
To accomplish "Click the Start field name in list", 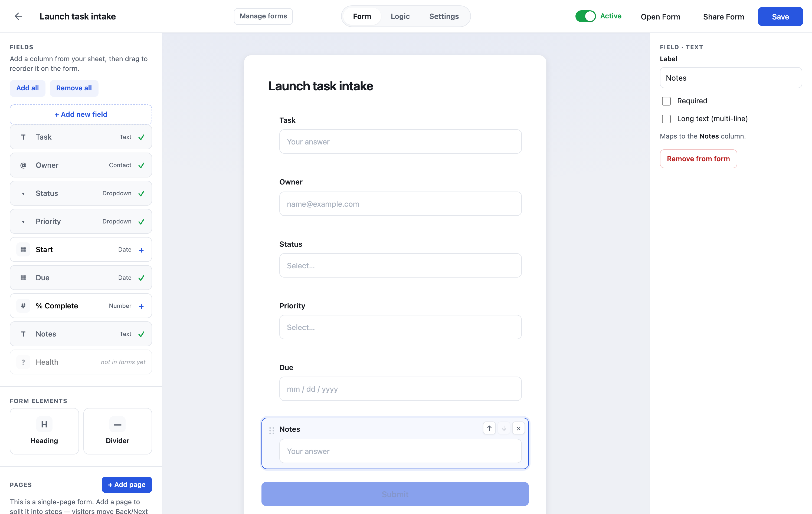I will click(44, 250).
